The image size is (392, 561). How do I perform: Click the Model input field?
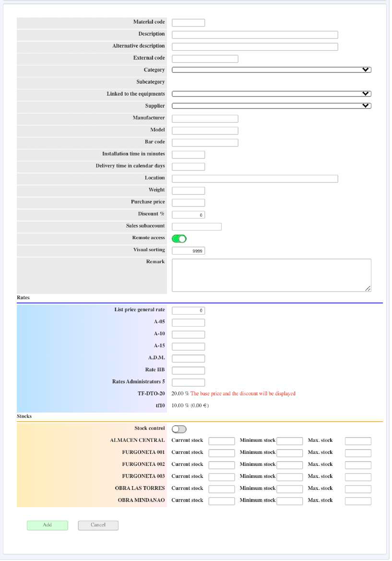click(x=205, y=131)
